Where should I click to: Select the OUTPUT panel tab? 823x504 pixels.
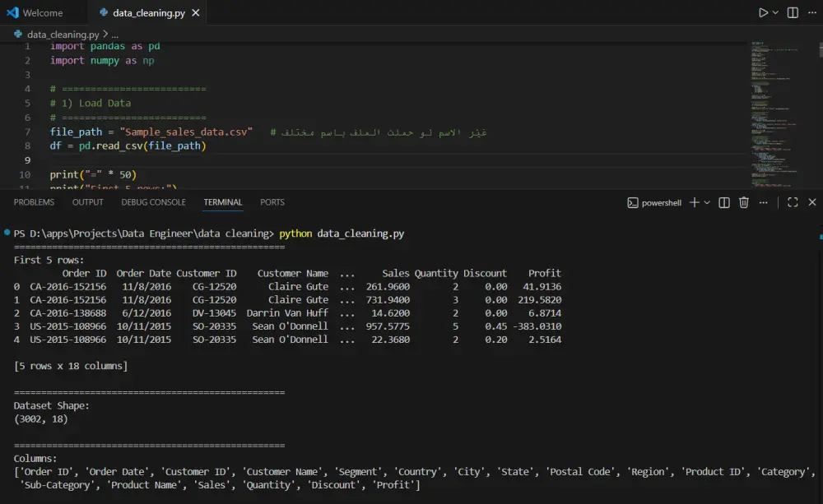pyautogui.click(x=87, y=202)
